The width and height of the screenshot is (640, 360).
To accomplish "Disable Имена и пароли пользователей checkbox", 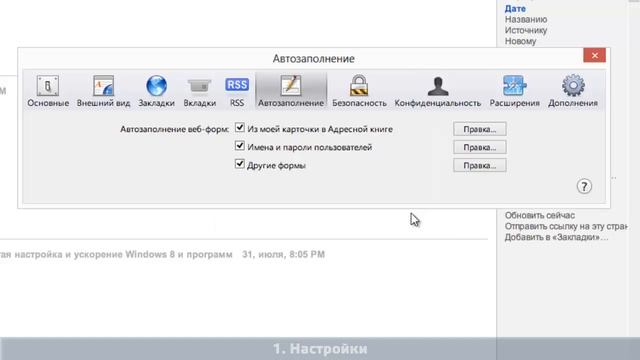I will 240,146.
